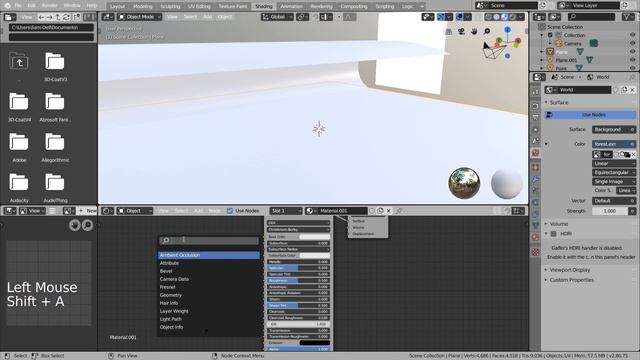Viewport: 640px width, 360px height.
Task: Expand the Volume panel
Action: [559, 224]
